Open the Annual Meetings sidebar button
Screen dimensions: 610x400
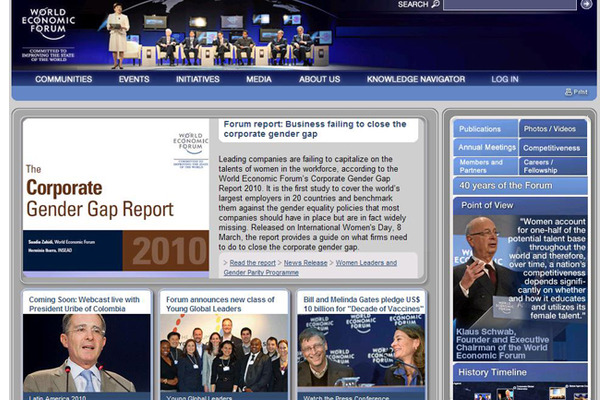coord(485,147)
